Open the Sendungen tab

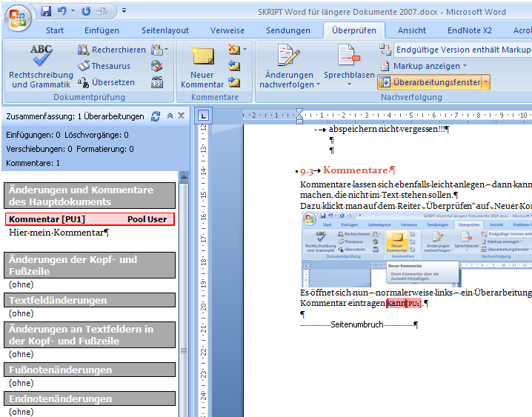288,30
